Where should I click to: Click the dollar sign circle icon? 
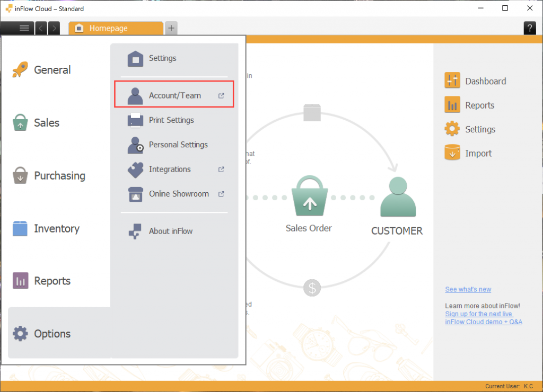point(312,288)
